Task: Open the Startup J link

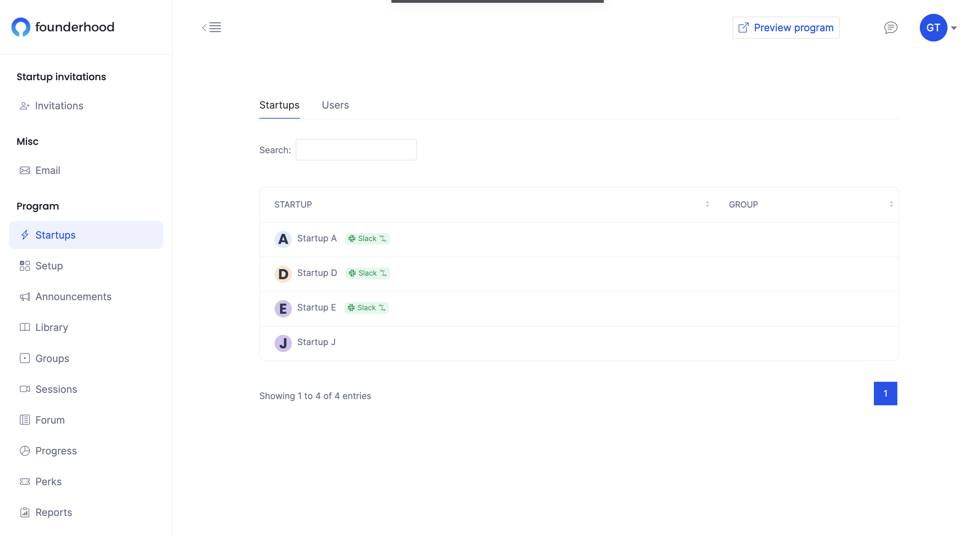Action: pos(316,342)
